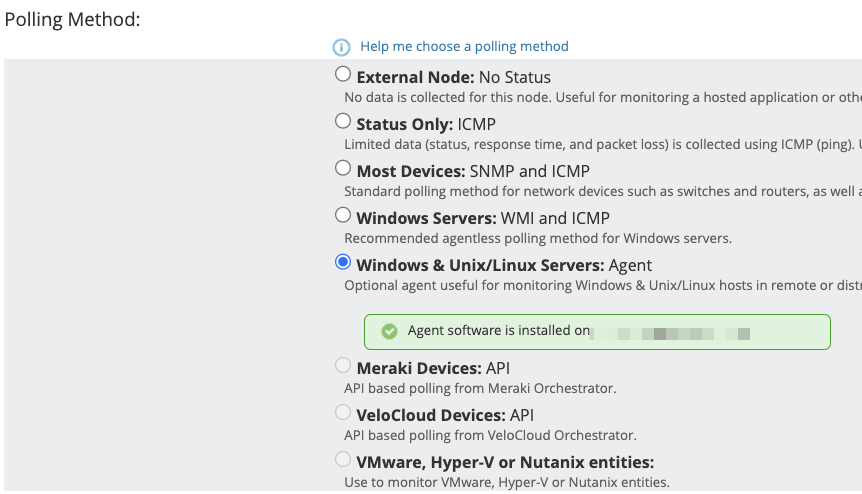Select the Status Only ICMP radio button
862x494 pixels.
click(343, 121)
